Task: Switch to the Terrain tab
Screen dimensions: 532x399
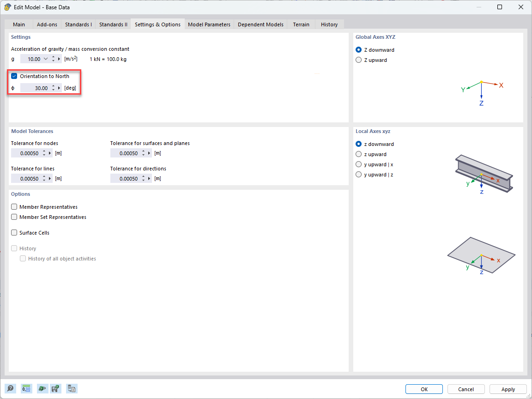Action: (x=301, y=24)
